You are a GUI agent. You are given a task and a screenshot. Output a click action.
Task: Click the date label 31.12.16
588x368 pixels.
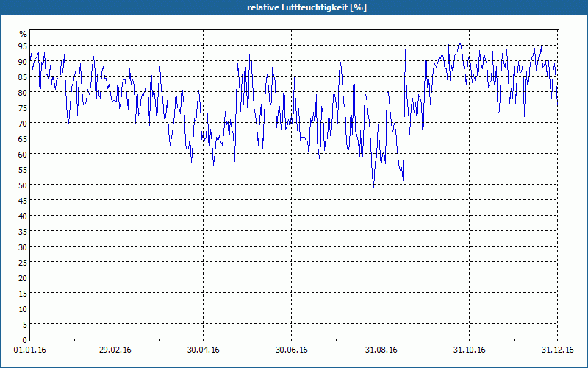[558, 350]
